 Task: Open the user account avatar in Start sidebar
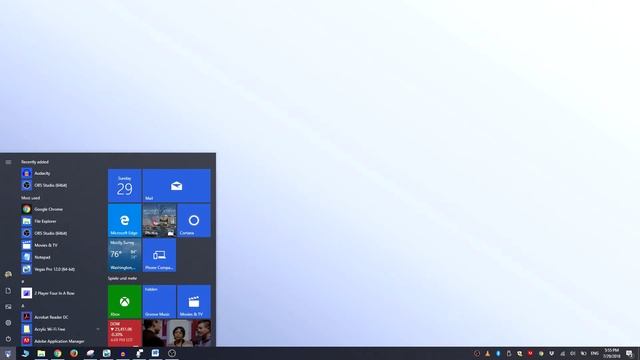click(x=8, y=274)
